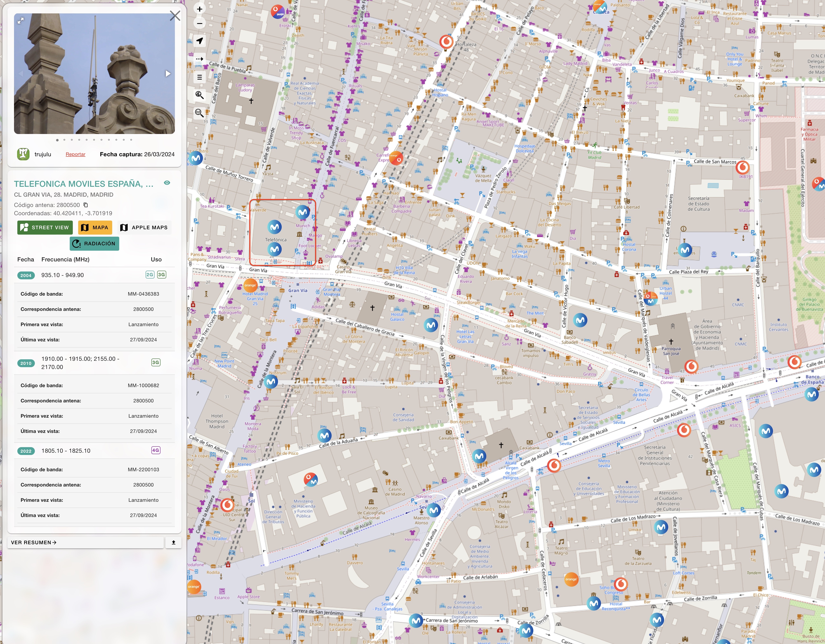Zoom out the map with minus button
The height and width of the screenshot is (644, 825).
point(199,24)
